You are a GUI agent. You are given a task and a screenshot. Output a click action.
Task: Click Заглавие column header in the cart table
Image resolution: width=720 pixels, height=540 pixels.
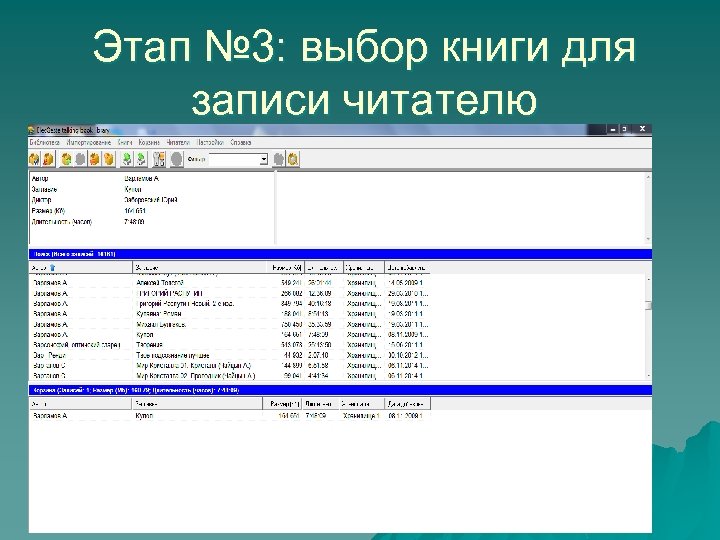point(197,404)
